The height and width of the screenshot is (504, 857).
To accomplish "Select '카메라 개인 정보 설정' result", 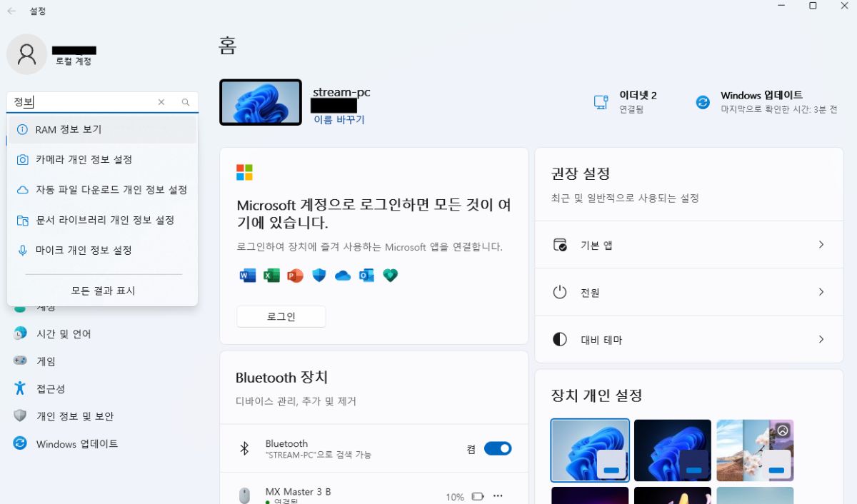I will point(102,159).
